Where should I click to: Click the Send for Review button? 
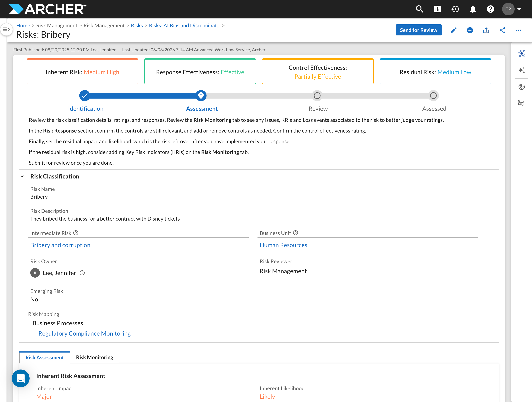418,30
